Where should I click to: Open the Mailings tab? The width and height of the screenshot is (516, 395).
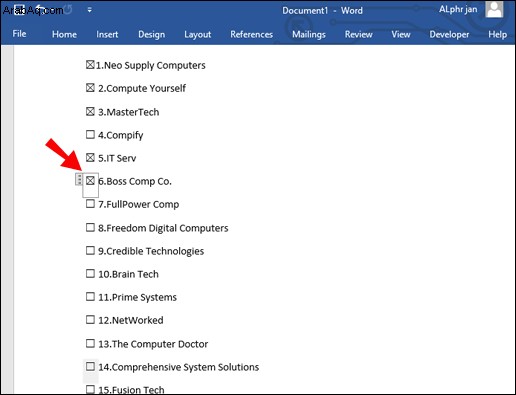(309, 35)
